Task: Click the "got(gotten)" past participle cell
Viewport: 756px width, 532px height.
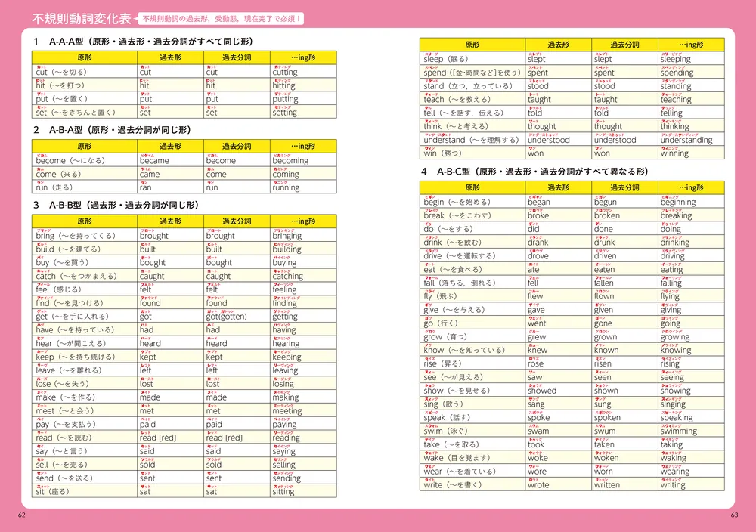Action: click(x=231, y=317)
